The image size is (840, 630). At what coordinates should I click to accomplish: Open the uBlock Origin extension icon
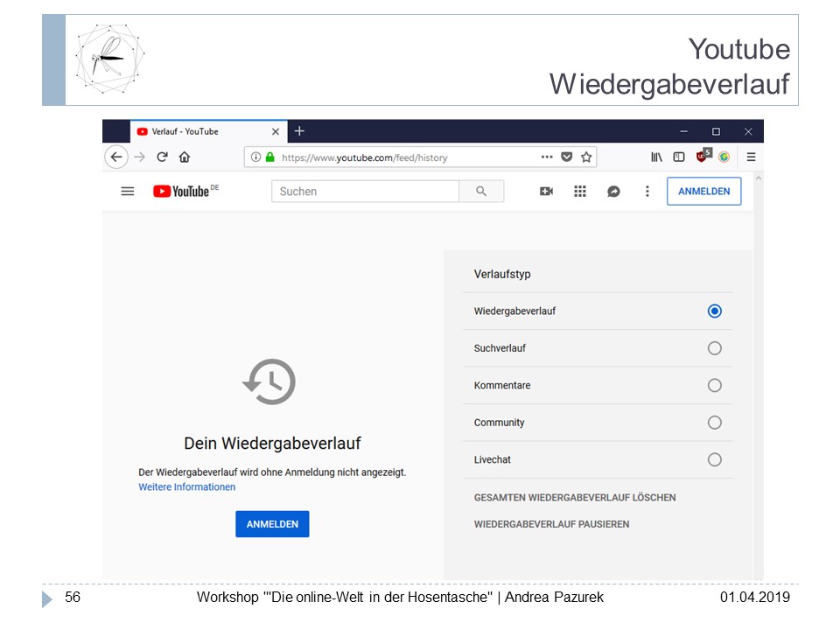[x=703, y=156]
